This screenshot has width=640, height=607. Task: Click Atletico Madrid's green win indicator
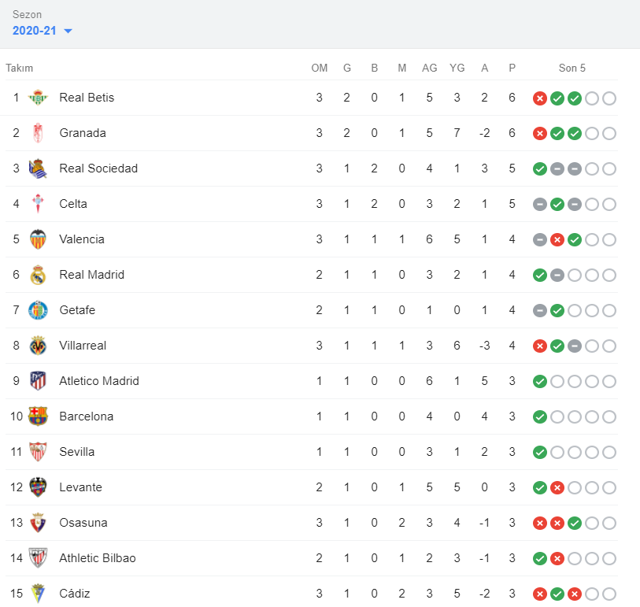(540, 381)
